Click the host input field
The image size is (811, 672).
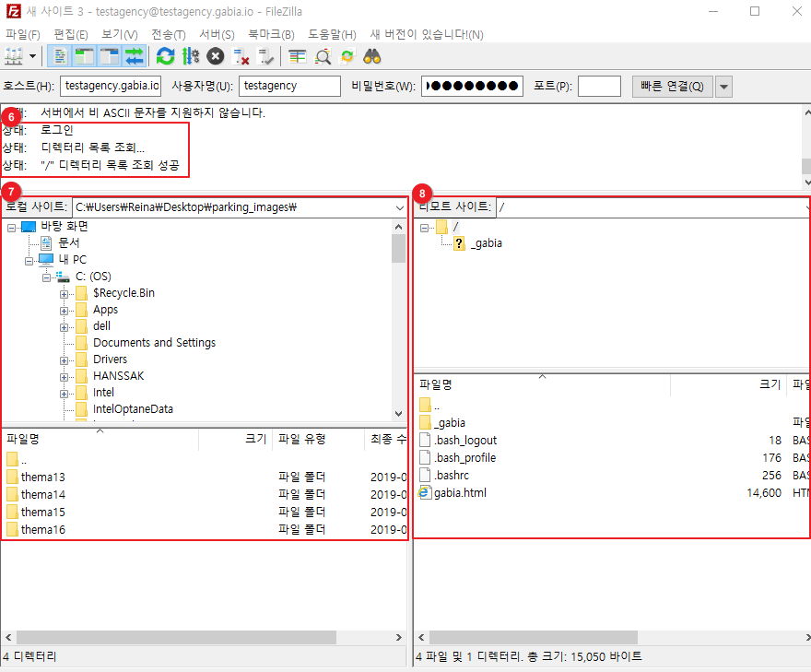(111, 86)
